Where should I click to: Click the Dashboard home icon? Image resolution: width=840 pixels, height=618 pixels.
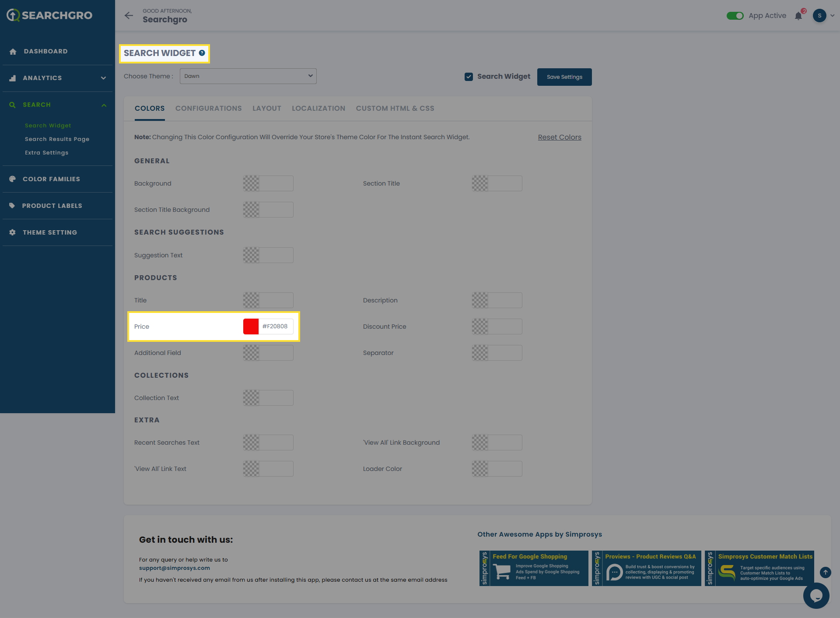pyautogui.click(x=13, y=52)
